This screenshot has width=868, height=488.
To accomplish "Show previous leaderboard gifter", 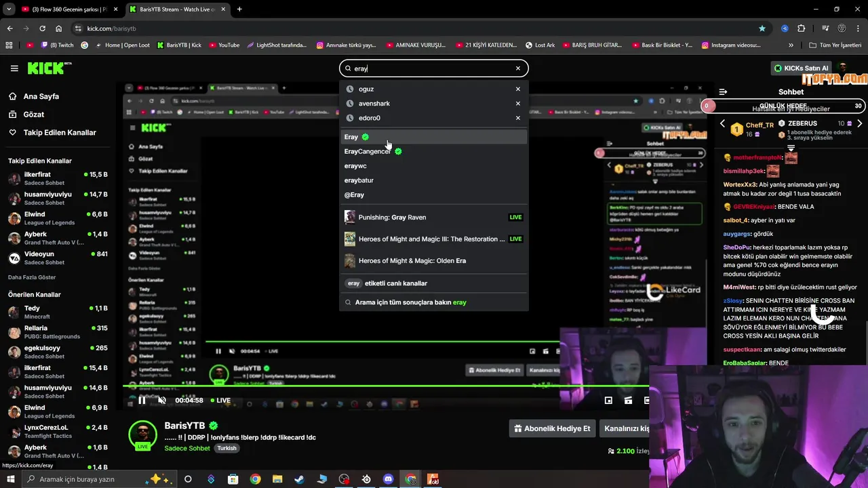I will [x=722, y=124].
